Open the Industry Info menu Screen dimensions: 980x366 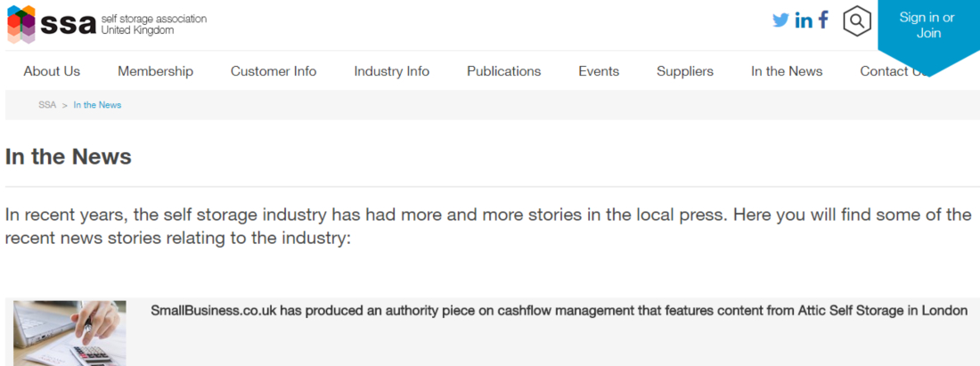coord(392,71)
